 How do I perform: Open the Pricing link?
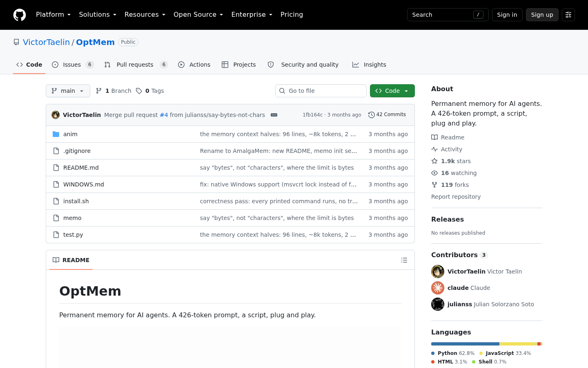(x=292, y=15)
